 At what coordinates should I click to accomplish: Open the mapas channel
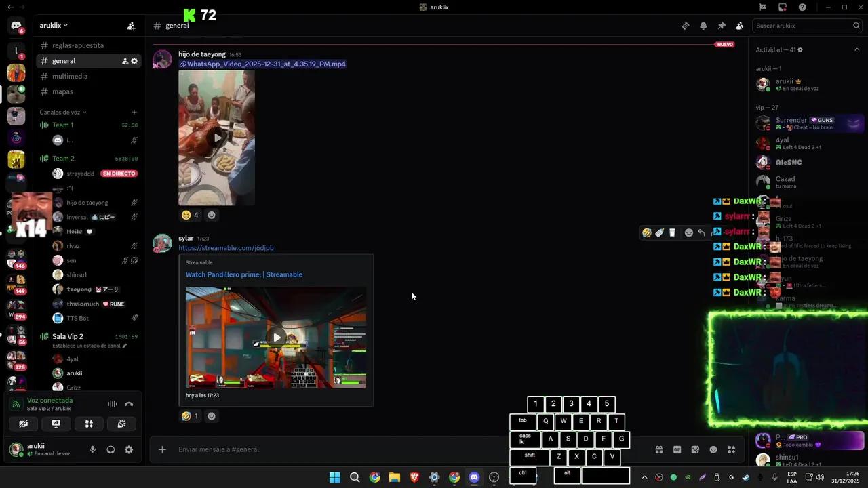(62, 91)
